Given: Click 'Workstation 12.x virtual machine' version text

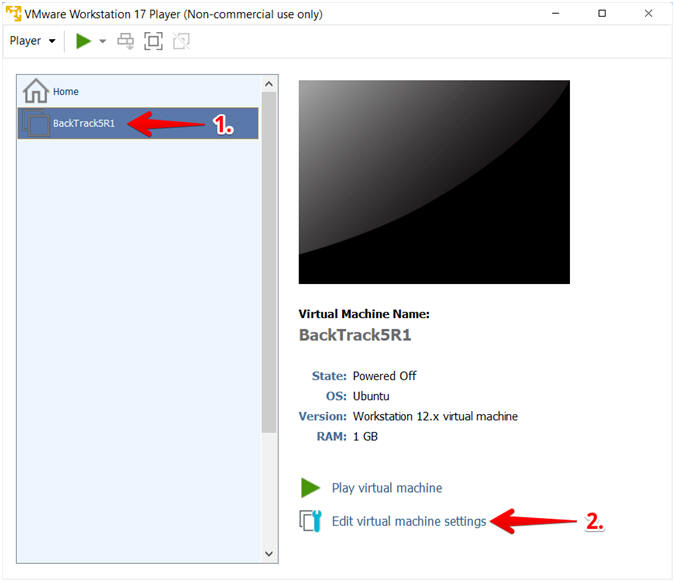Looking at the screenshot, I should [435, 416].
